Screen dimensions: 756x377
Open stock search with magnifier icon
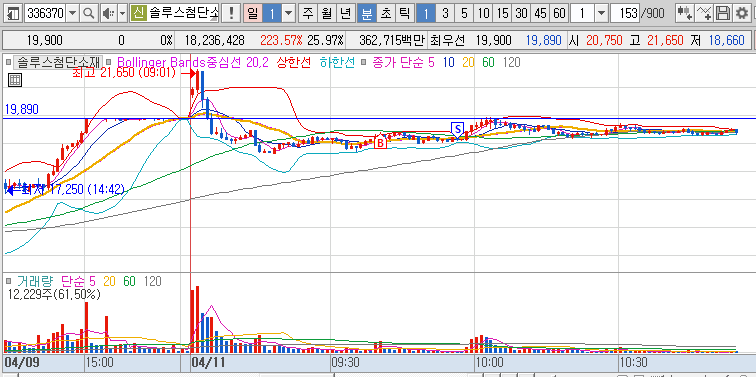(x=89, y=13)
